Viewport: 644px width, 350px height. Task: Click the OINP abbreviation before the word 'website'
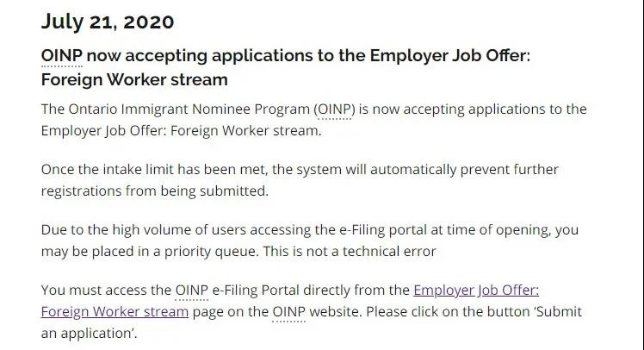288,311
